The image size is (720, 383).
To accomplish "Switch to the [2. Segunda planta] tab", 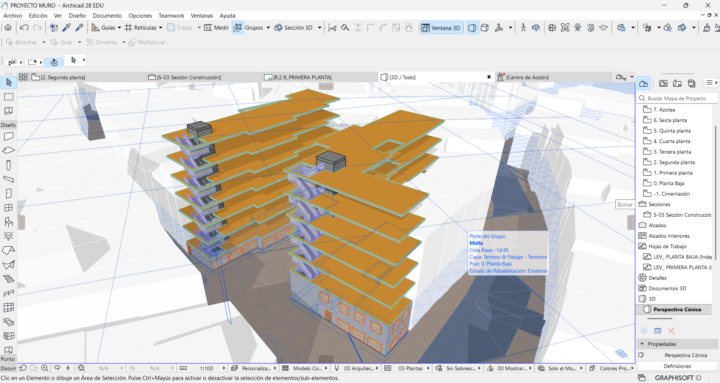I will pyautogui.click(x=87, y=77).
